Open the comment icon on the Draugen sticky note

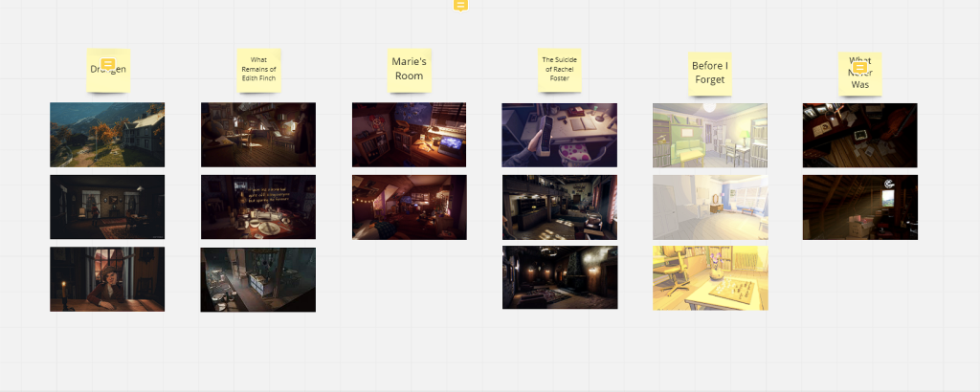click(107, 64)
